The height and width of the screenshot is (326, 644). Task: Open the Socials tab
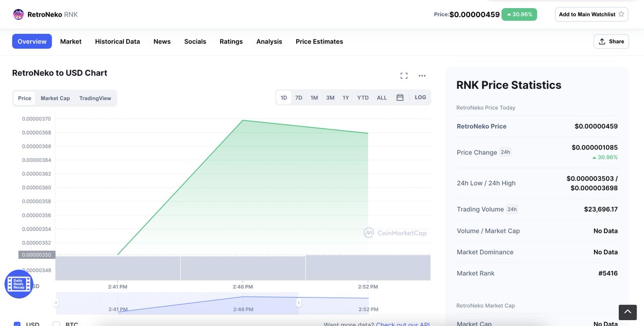(x=195, y=41)
